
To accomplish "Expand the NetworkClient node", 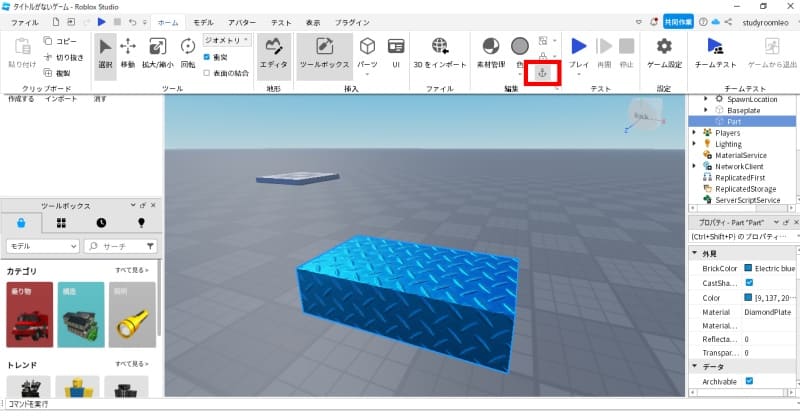I will point(694,166).
